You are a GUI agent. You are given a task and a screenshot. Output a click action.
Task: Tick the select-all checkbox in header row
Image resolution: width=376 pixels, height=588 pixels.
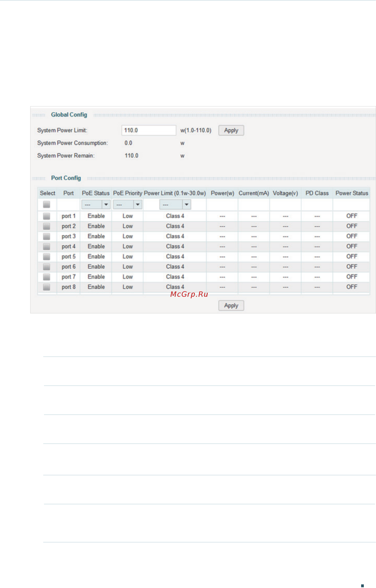[46, 204]
